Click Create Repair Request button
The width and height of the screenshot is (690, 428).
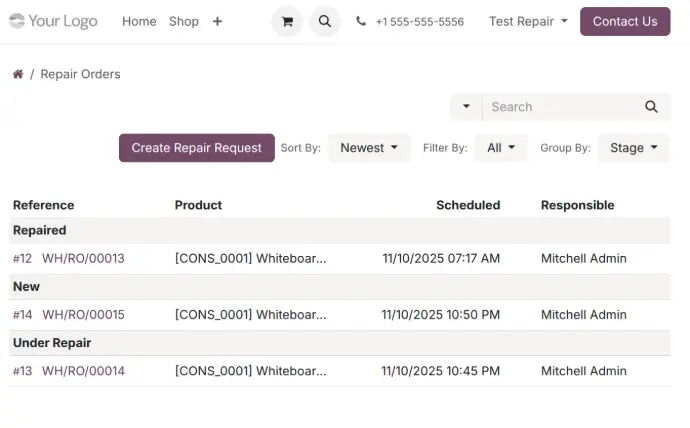(x=196, y=148)
